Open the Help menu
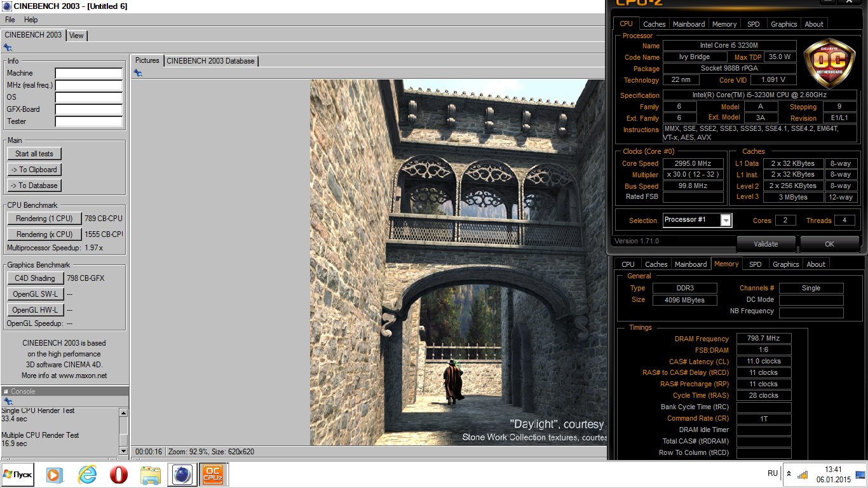The width and height of the screenshot is (868, 488). [31, 20]
